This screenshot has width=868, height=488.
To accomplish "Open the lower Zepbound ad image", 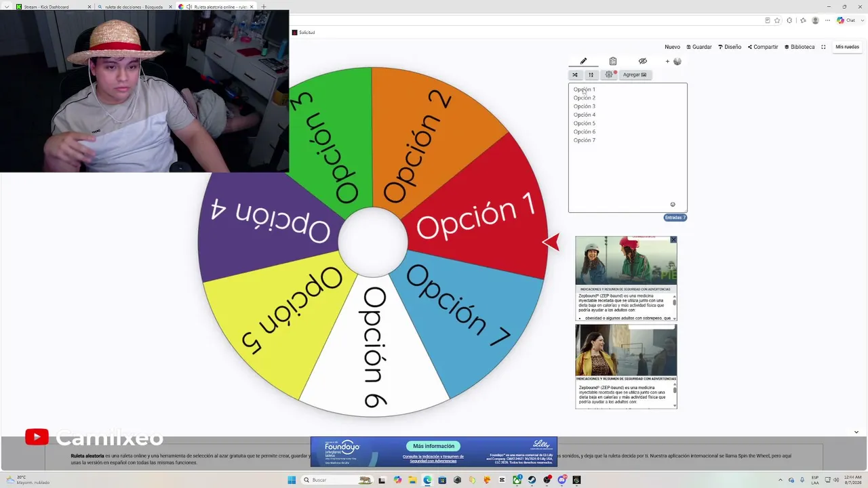I will [x=626, y=350].
